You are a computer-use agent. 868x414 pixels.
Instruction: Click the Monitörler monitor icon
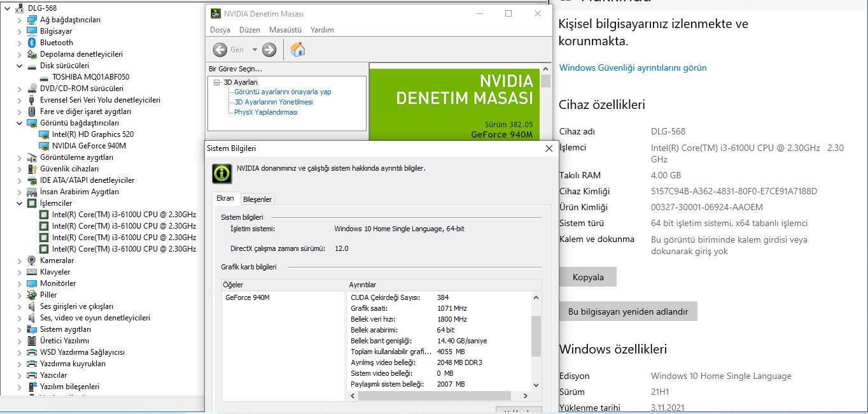[32, 283]
